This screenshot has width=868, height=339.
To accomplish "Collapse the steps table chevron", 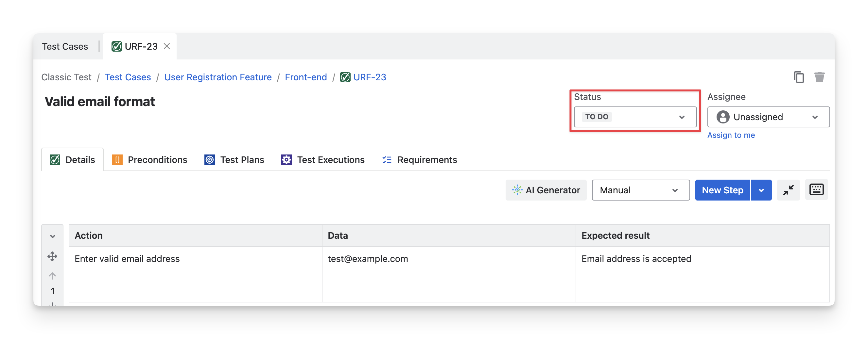I will click(x=53, y=236).
